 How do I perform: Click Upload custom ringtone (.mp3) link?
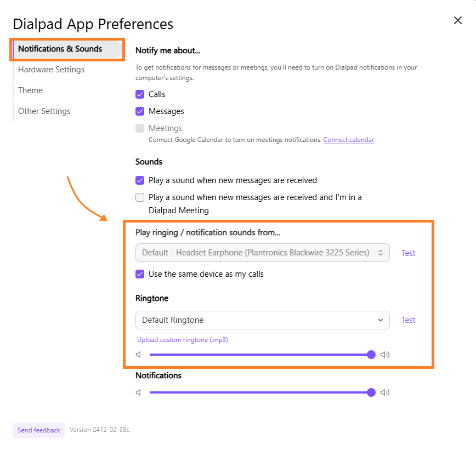tap(183, 339)
